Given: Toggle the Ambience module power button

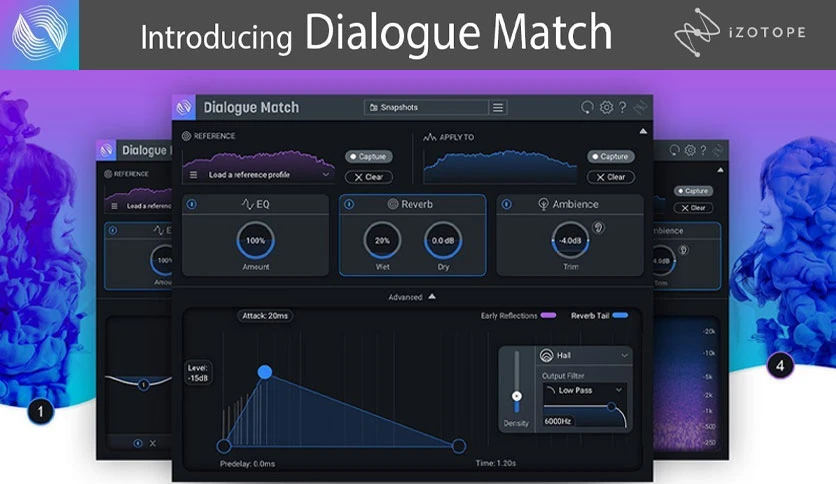Looking at the screenshot, I should click(507, 204).
